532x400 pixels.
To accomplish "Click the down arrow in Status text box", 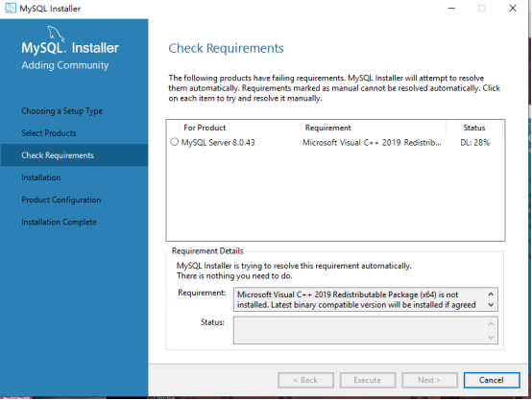I will [x=491, y=338].
